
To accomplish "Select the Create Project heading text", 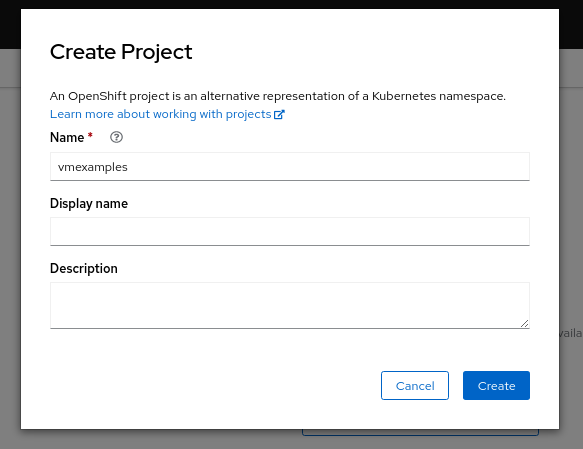I will [x=121, y=52].
